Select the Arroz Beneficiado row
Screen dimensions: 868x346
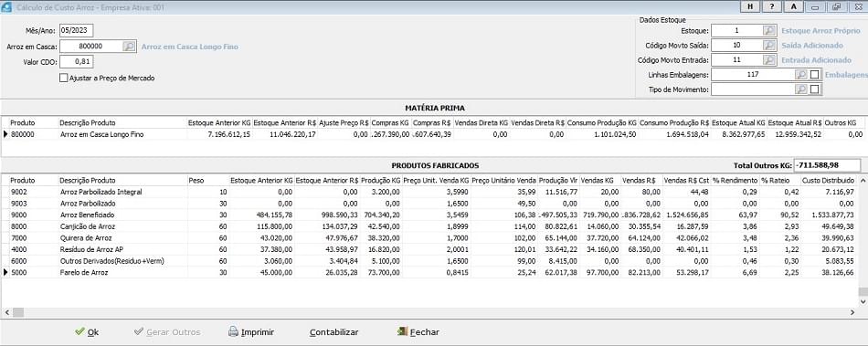(432, 215)
